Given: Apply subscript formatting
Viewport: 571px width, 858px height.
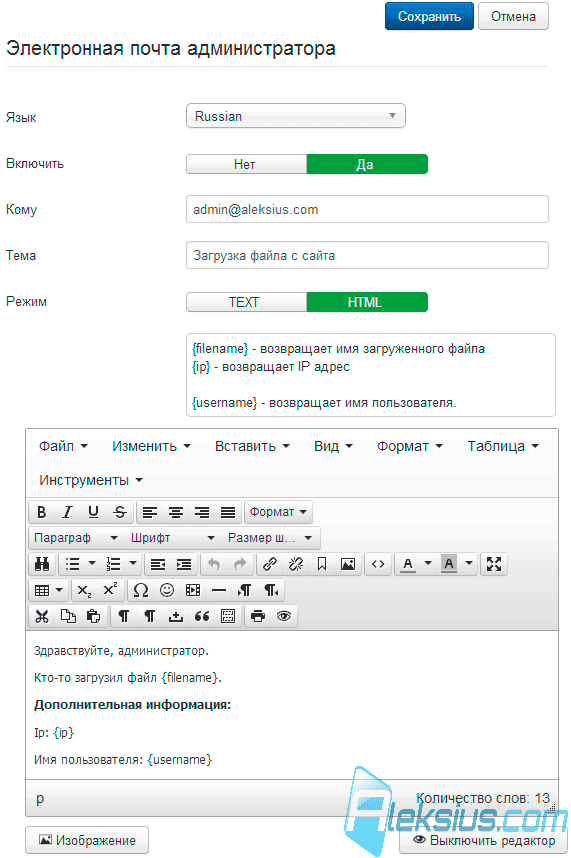Looking at the screenshot, I should pos(84,590).
